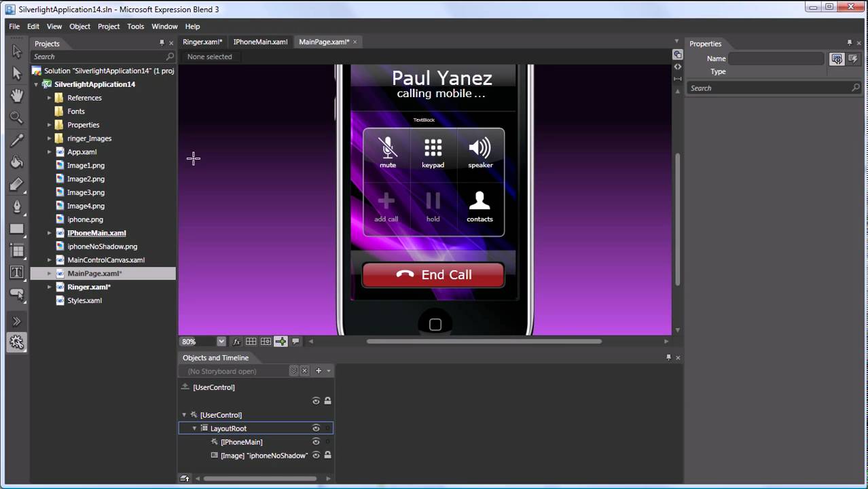
Task: Toggle lock-all icon in timeline header
Action: [x=327, y=401]
